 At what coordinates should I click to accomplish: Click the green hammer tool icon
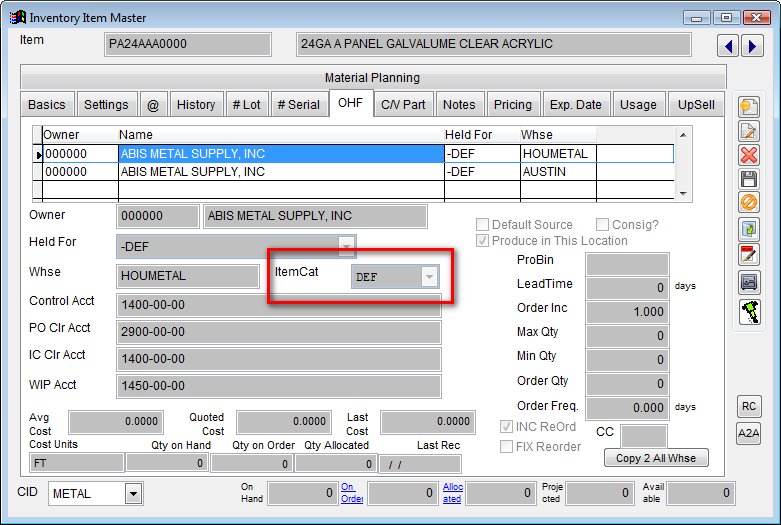(x=748, y=311)
